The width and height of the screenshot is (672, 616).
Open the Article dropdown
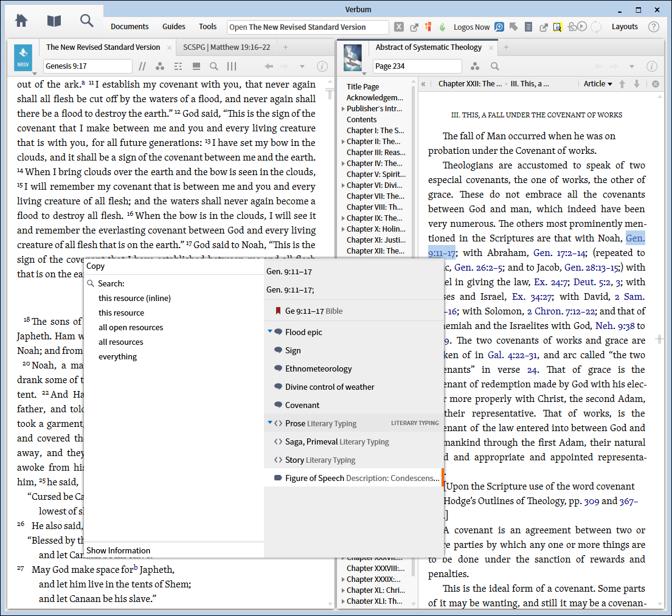598,84
